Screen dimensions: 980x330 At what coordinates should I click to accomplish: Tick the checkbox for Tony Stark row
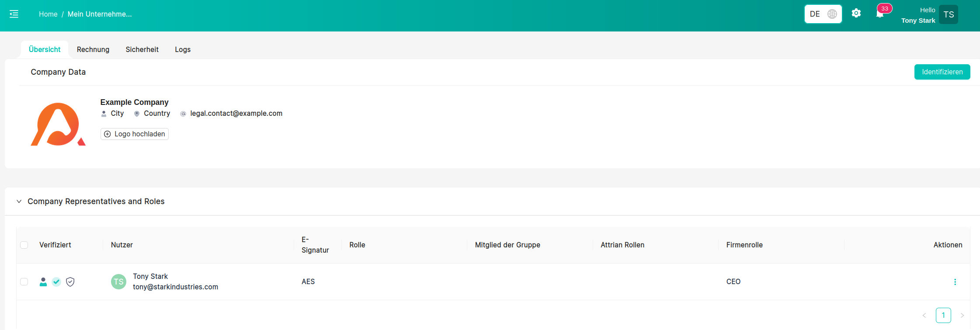click(24, 282)
